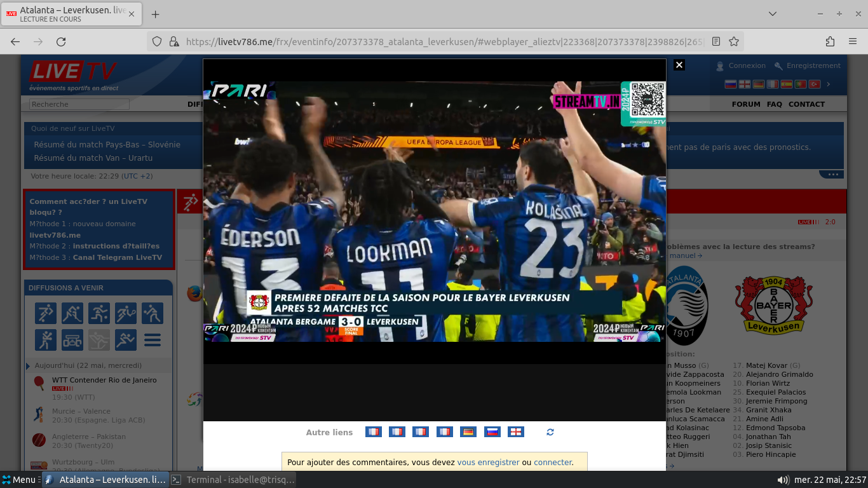
Task: Click the Atalanta – Leverkusen browser tab
Action: tap(71, 14)
